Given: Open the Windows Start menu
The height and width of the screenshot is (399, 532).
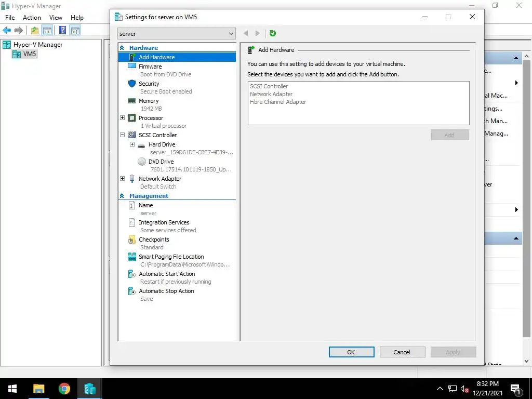Looking at the screenshot, I should tap(12, 389).
